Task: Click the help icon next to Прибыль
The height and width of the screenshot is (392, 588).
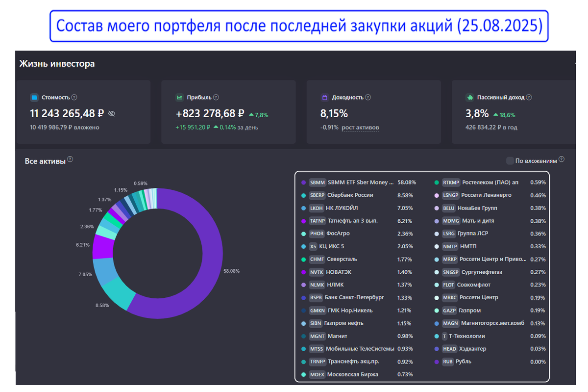Action: click(x=216, y=98)
